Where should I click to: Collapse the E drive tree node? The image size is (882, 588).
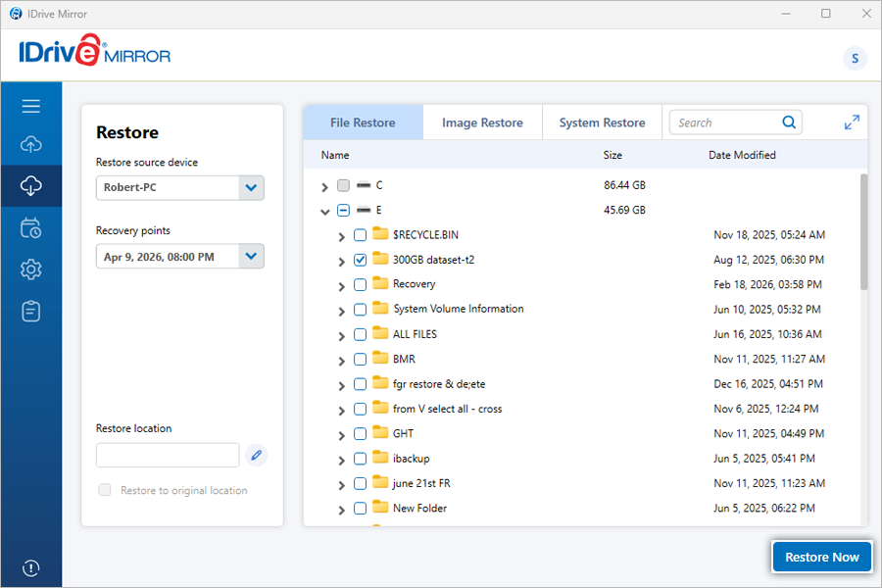tap(324, 211)
